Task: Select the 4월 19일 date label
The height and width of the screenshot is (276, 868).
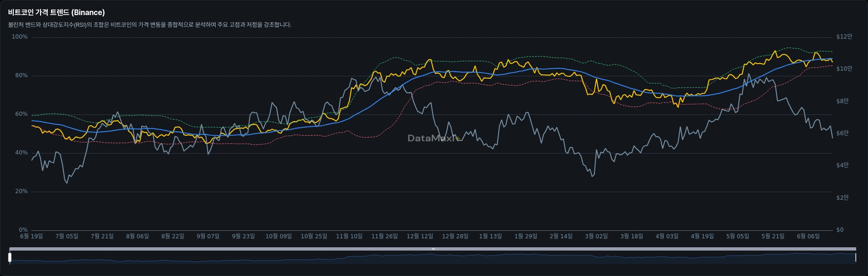Action: coord(702,236)
